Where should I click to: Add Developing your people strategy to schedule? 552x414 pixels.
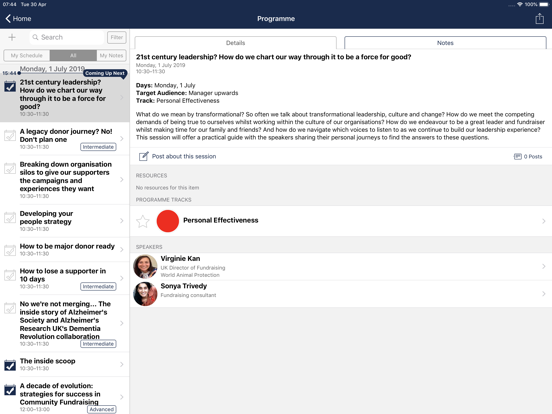click(10, 218)
